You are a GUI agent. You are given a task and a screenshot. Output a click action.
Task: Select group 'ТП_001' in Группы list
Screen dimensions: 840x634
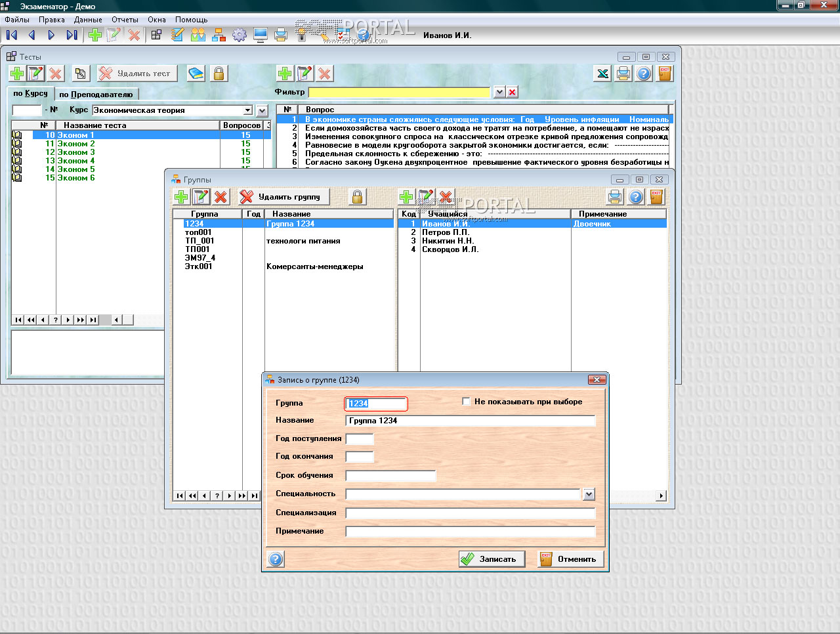(x=283, y=241)
